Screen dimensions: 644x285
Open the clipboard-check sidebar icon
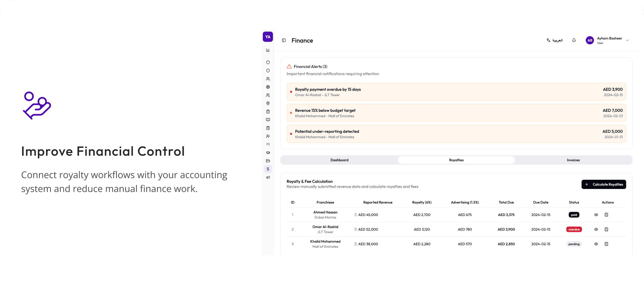[x=268, y=111]
